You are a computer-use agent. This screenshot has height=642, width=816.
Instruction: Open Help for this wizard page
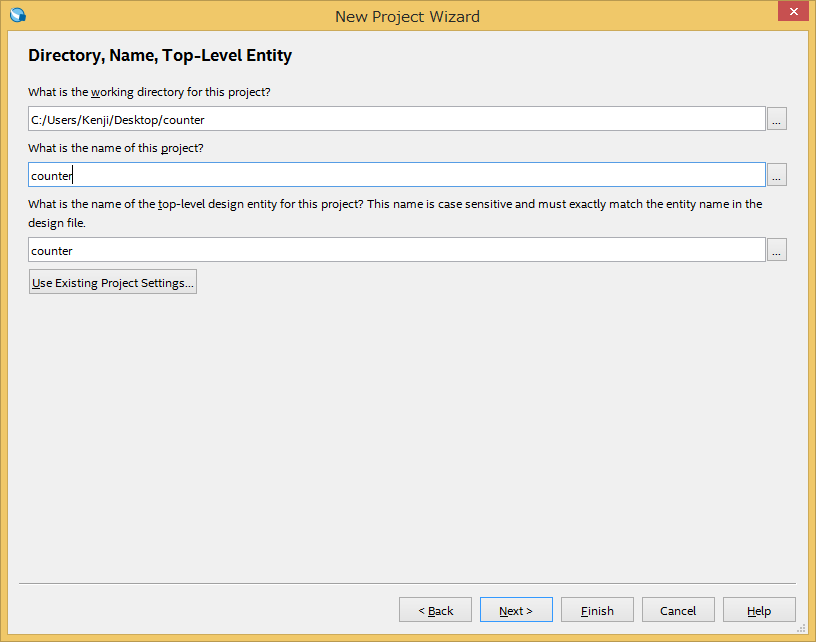coord(759,610)
